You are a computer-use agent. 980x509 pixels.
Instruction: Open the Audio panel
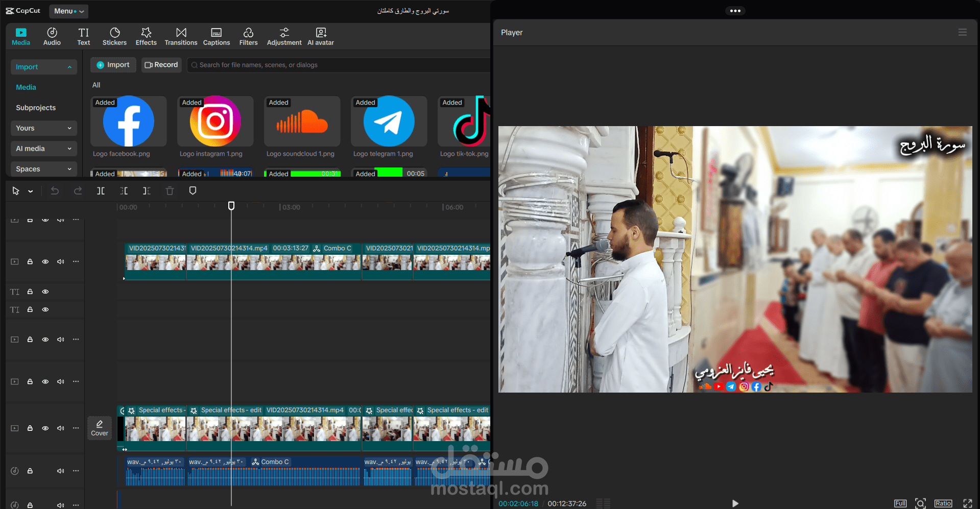[x=52, y=36]
